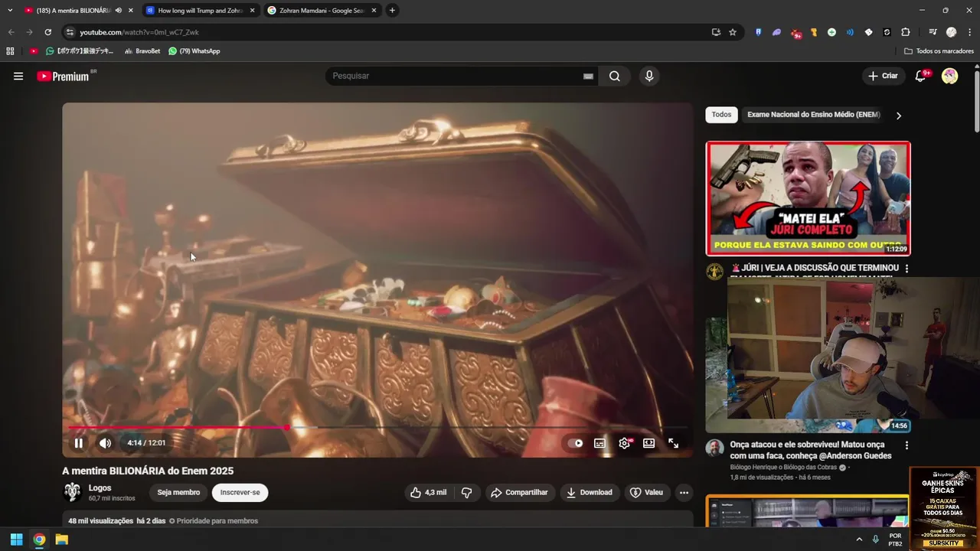Open YouTube account avatar menu

coord(949,76)
